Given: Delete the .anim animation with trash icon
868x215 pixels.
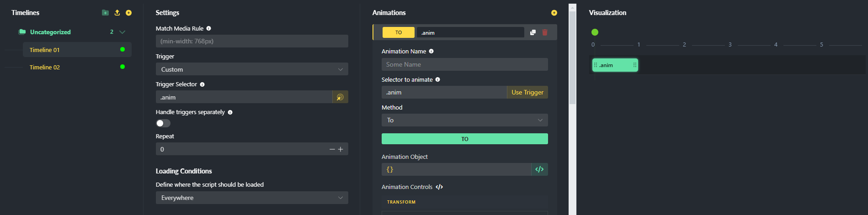Looking at the screenshot, I should [545, 32].
